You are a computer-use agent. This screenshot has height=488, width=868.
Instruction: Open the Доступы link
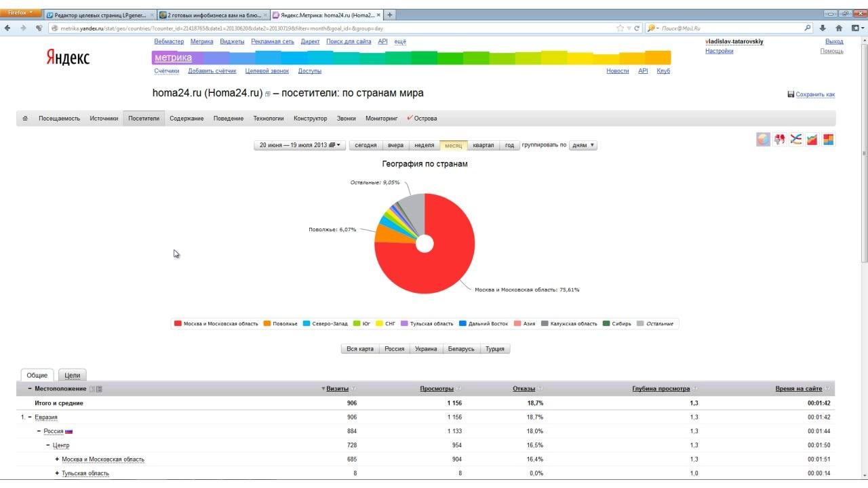310,70
